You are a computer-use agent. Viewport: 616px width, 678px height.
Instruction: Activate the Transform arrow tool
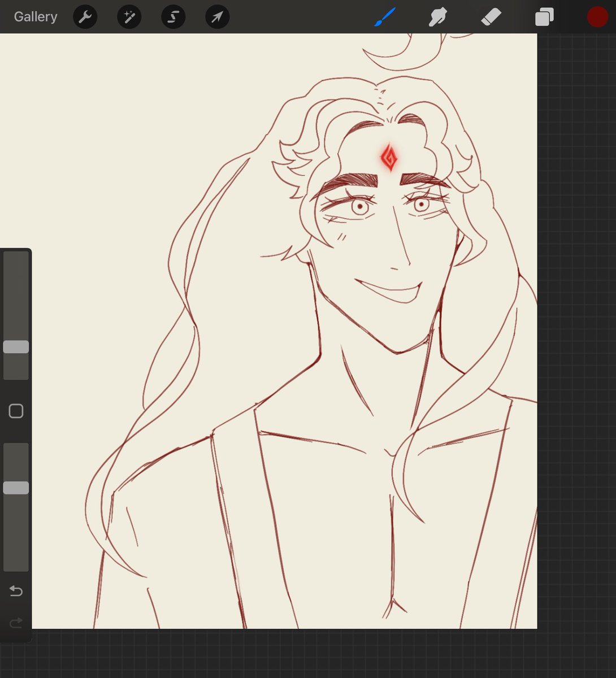218,17
